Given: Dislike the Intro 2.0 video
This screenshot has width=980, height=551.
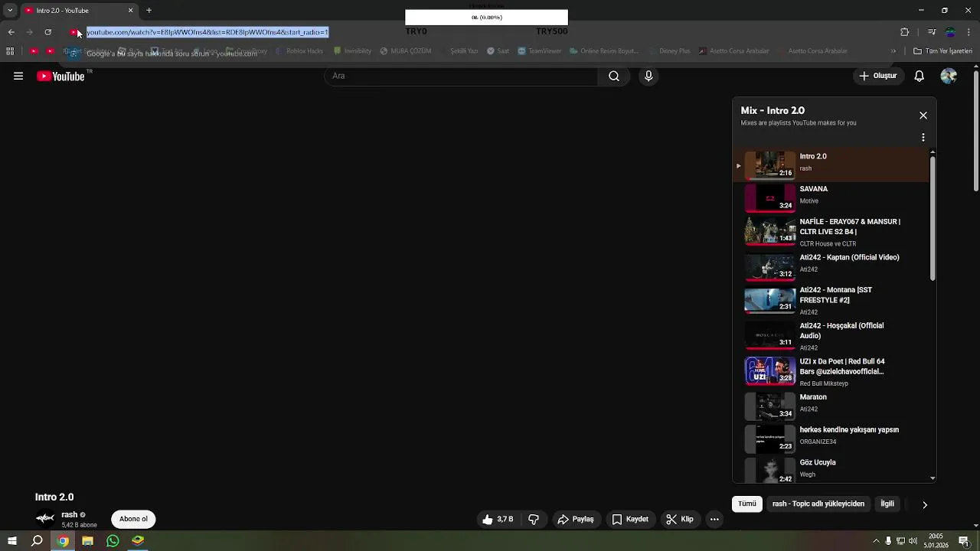Looking at the screenshot, I should click(534, 519).
